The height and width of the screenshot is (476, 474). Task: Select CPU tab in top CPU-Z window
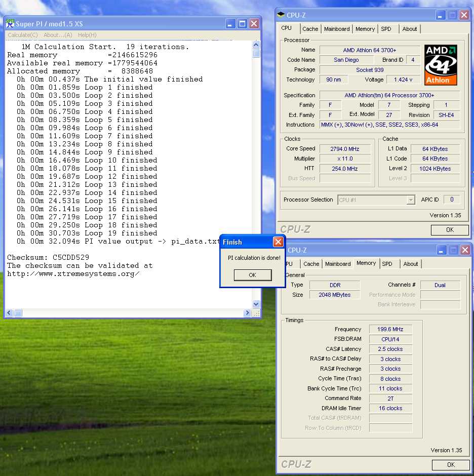[286, 28]
